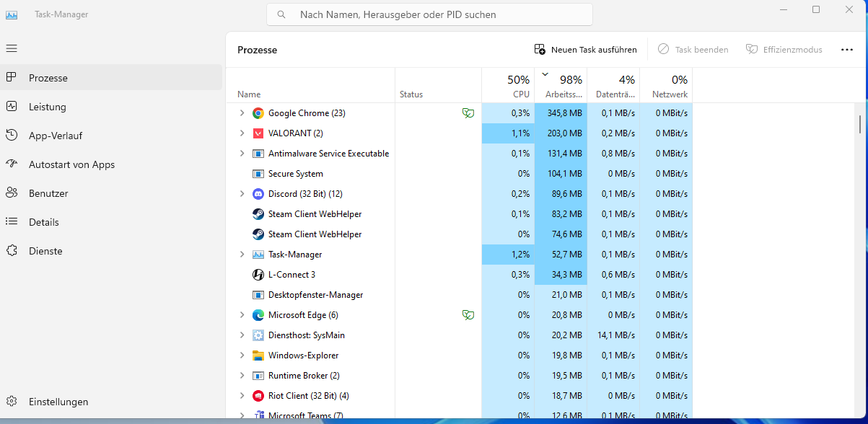868x424 pixels.
Task: Click the Runtime Broker process icon
Action: tap(258, 376)
